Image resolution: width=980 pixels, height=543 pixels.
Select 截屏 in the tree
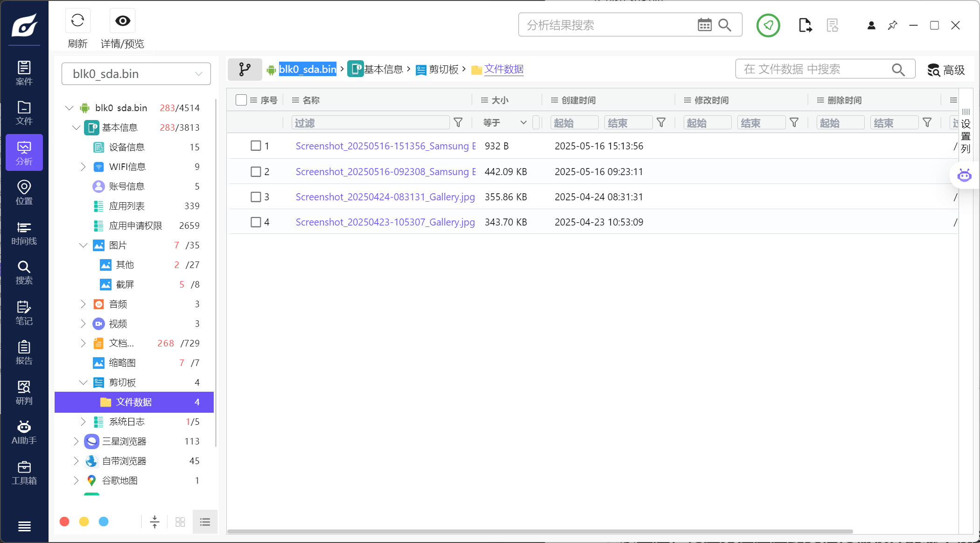[125, 284]
